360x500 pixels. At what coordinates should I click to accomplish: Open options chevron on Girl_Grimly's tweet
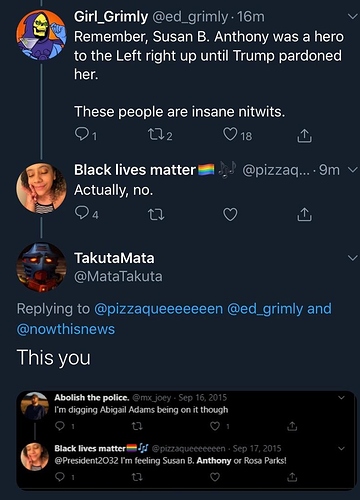(352, 16)
